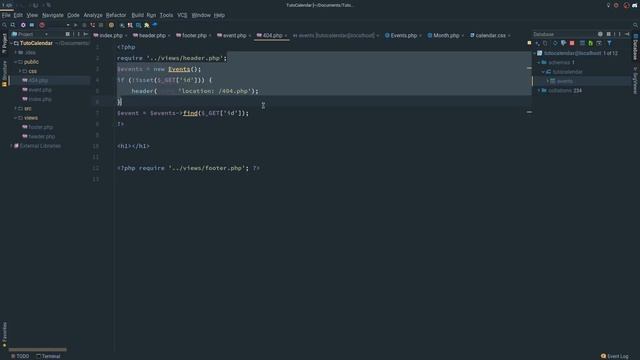Select header.php under views folder
The width and height of the screenshot is (640, 360).
[x=41, y=136]
